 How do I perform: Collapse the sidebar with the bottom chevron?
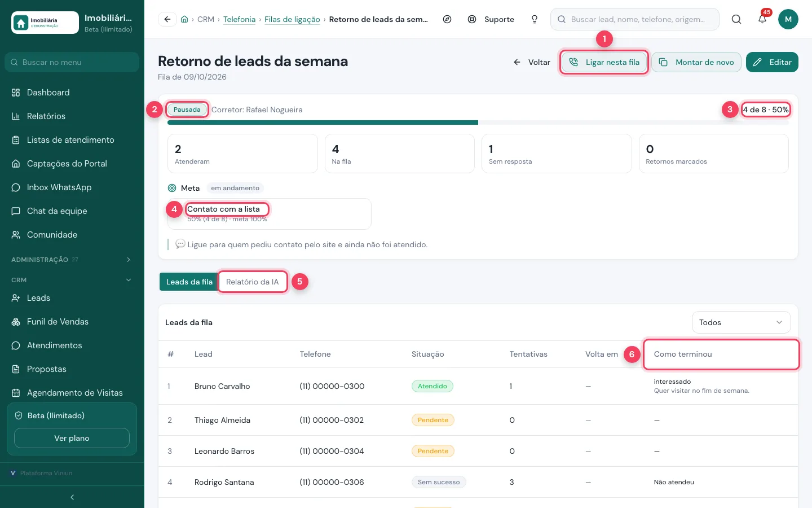(72, 497)
